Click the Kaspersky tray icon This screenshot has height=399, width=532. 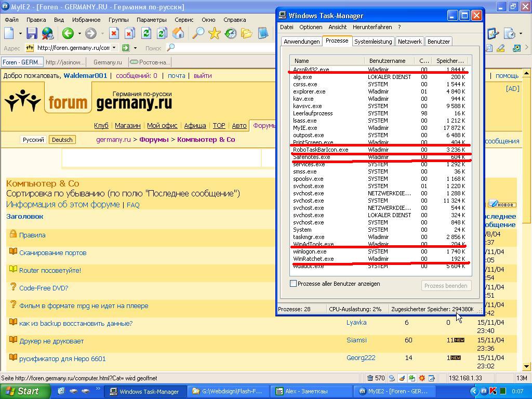point(494,391)
